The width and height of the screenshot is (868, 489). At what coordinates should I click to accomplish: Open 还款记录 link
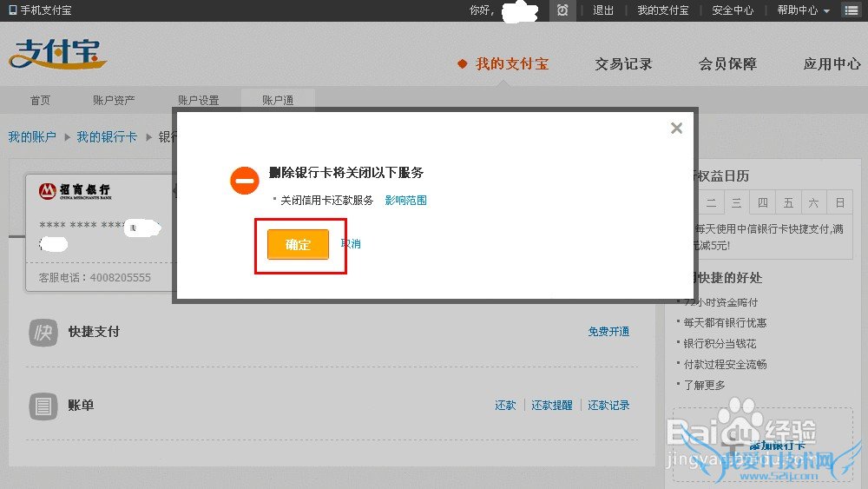click(x=608, y=406)
